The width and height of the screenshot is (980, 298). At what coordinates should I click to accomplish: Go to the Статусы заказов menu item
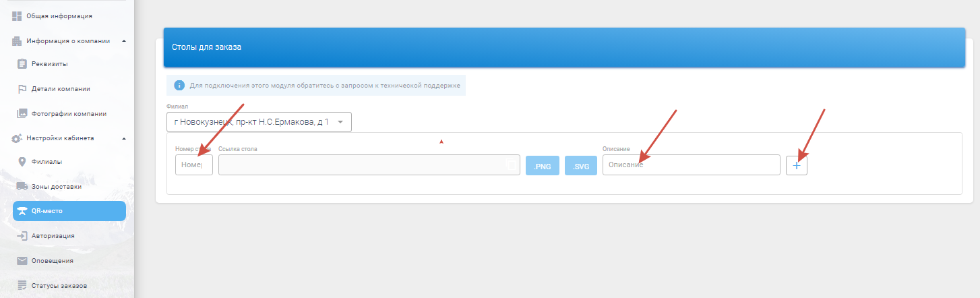point(59,286)
